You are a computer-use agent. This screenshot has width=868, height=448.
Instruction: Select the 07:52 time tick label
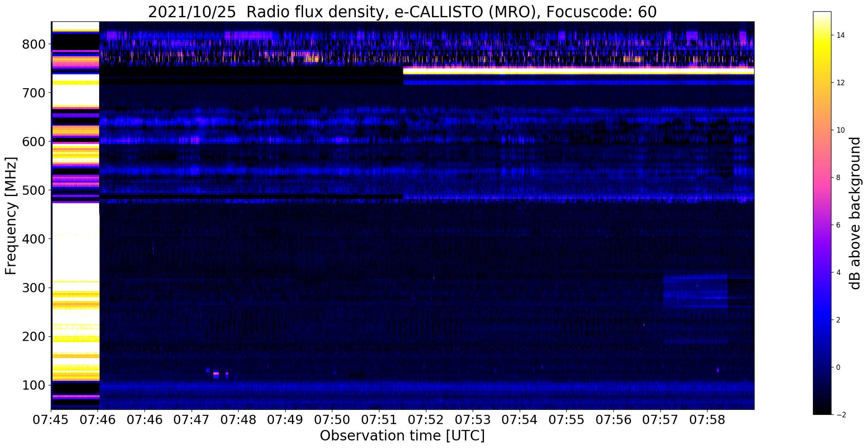click(426, 420)
